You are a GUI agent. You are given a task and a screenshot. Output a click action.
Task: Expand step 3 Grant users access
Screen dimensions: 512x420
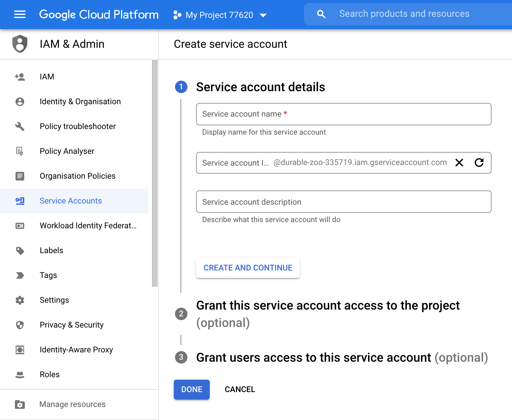click(x=342, y=357)
